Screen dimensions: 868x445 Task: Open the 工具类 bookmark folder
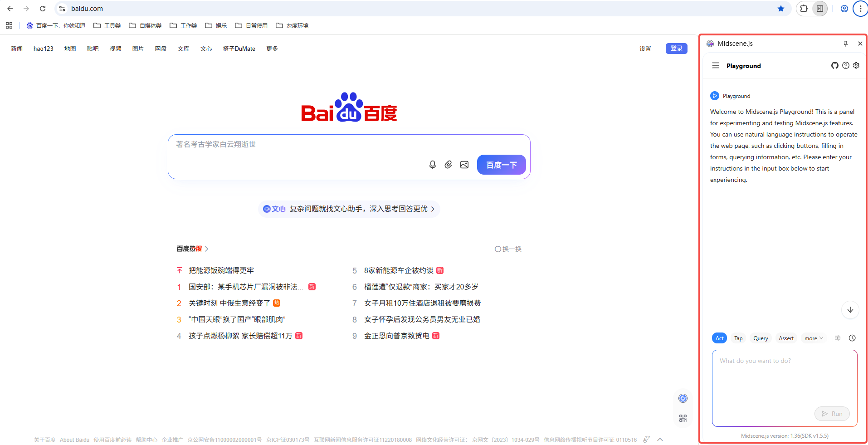pos(107,25)
